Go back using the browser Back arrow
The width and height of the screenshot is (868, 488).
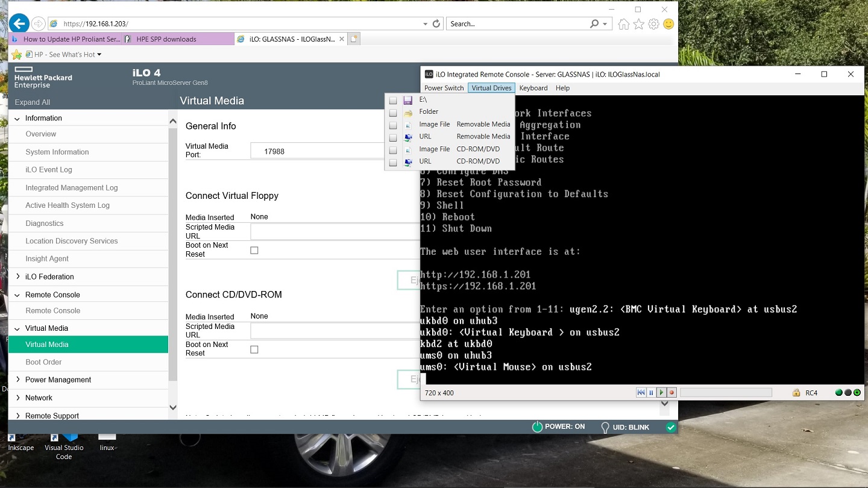click(19, 23)
